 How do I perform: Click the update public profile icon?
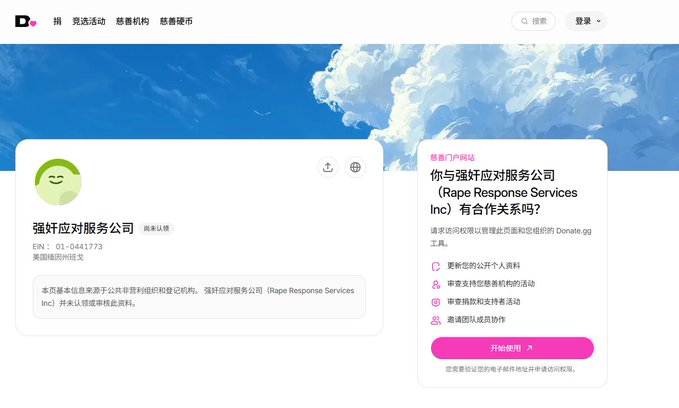436,266
